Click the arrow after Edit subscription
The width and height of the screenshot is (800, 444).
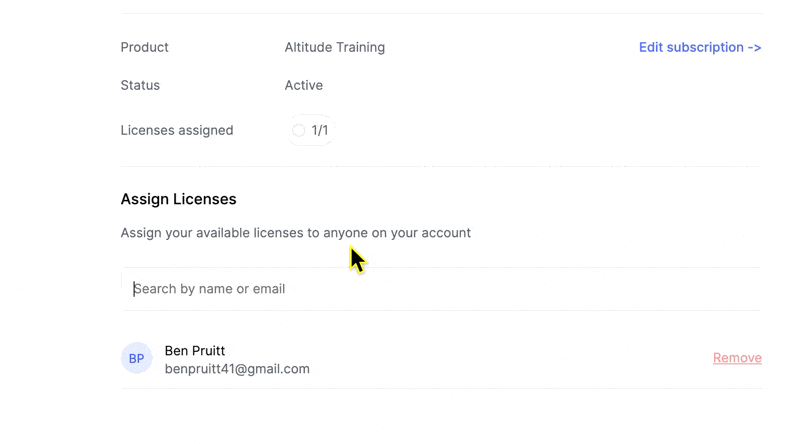[x=755, y=47]
